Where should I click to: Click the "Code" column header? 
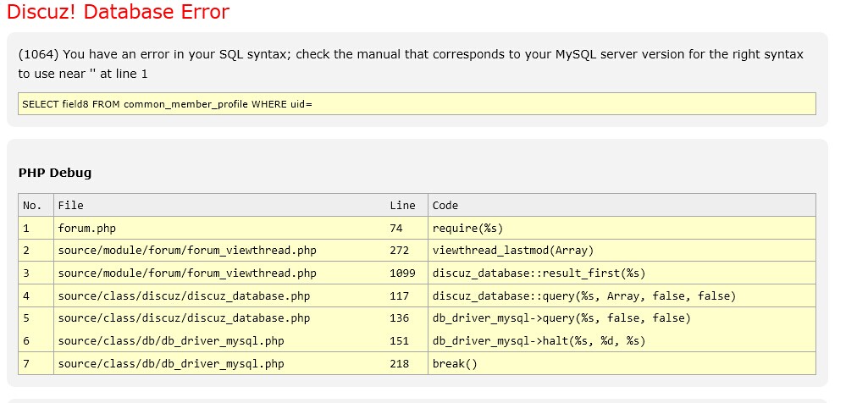pyautogui.click(x=445, y=205)
